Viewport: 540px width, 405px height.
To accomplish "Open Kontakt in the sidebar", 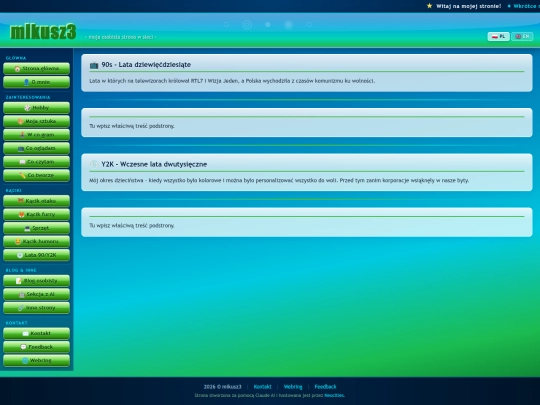I will click(36, 333).
